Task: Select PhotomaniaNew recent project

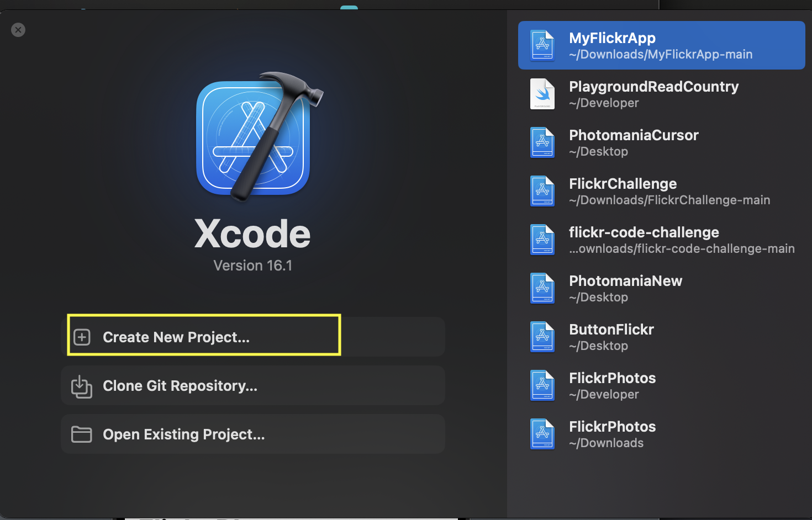Action: click(x=662, y=288)
